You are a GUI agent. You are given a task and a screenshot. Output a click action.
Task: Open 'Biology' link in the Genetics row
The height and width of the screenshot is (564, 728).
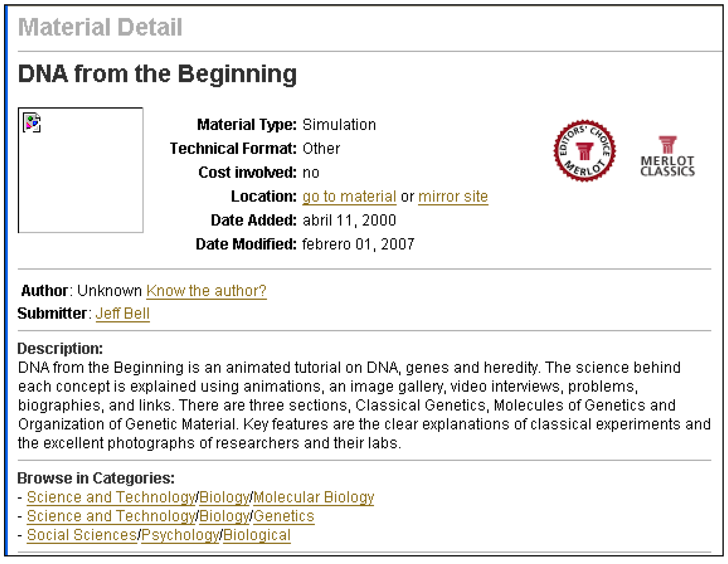pos(224,516)
